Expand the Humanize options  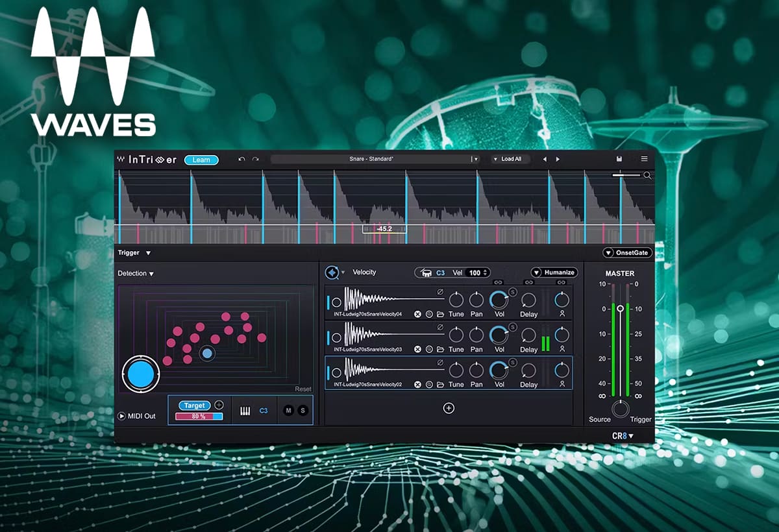pos(554,272)
